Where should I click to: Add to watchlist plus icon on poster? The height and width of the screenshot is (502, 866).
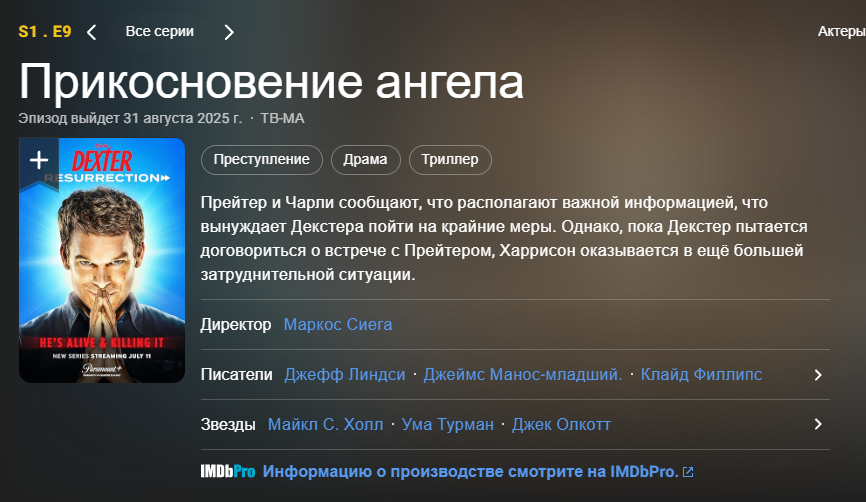[38, 160]
